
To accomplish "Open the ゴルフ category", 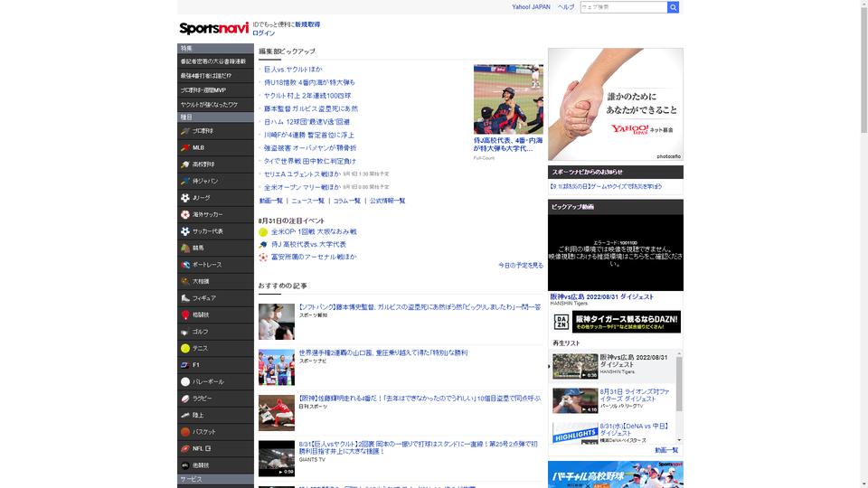I will click(x=215, y=332).
